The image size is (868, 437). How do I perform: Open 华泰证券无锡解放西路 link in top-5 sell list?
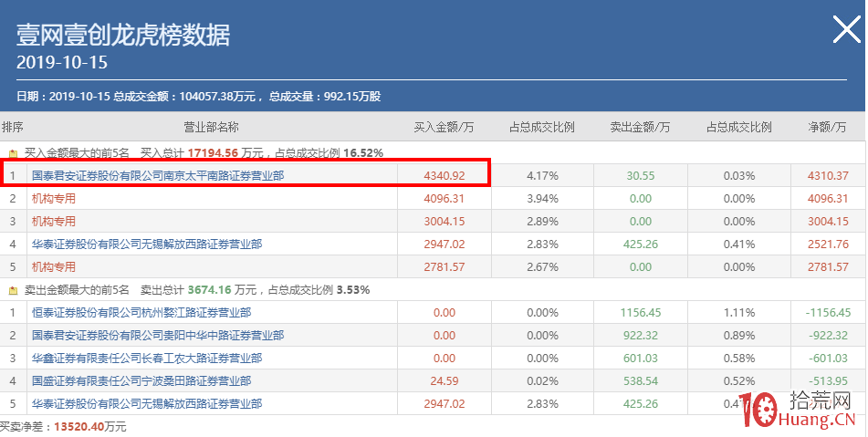coord(147,403)
